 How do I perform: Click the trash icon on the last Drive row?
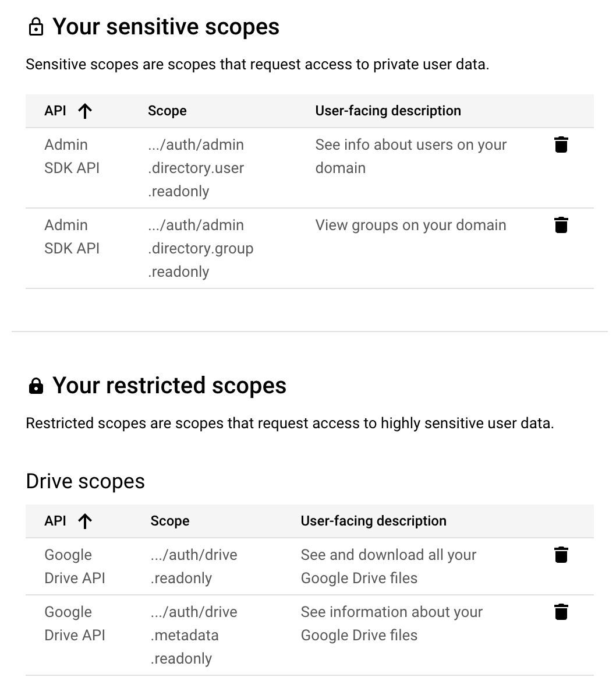tap(561, 612)
